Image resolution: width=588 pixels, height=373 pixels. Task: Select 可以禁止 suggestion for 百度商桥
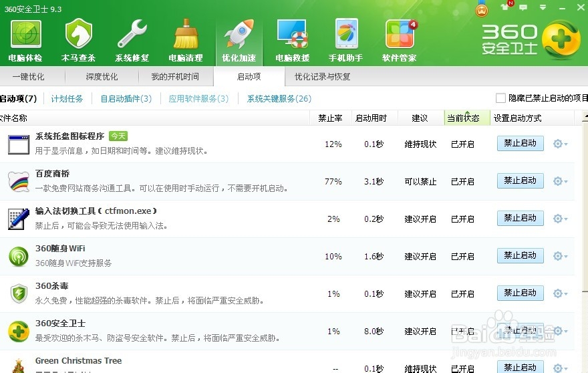point(420,182)
